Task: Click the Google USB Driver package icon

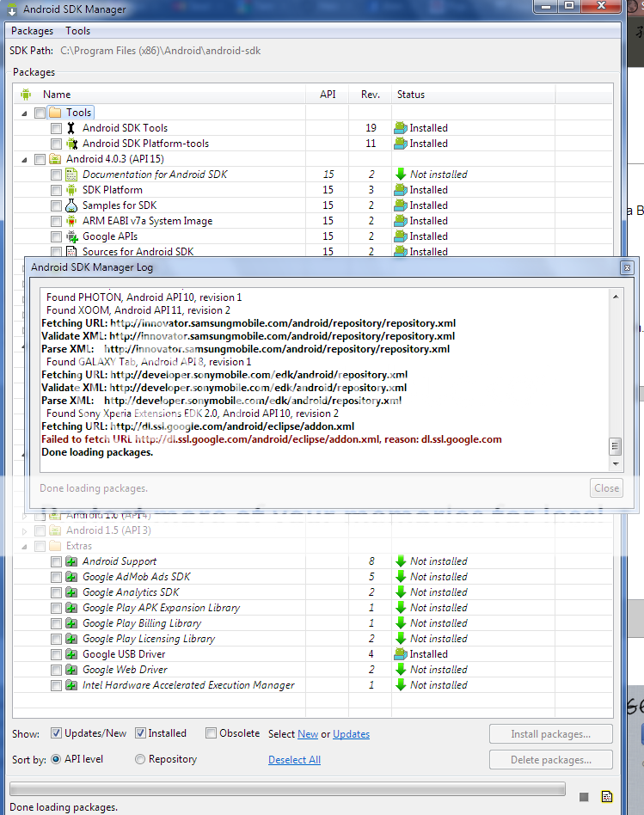Action: 71,654
